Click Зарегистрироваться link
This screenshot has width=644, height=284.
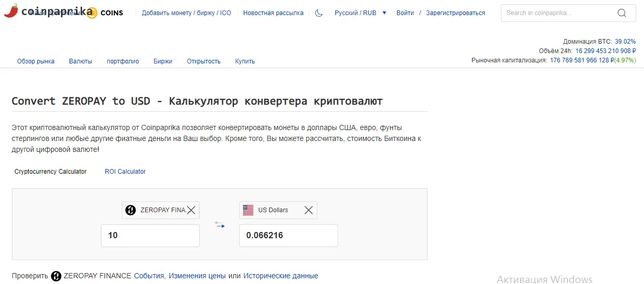pyautogui.click(x=456, y=13)
